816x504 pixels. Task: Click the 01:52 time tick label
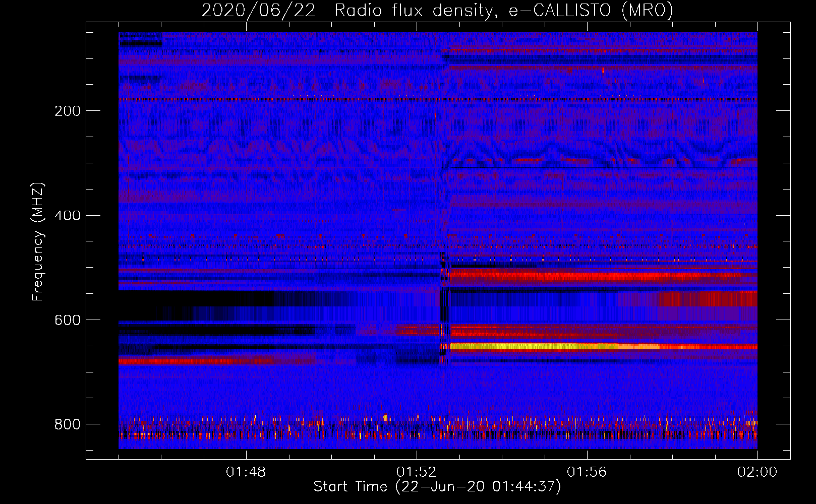pos(417,472)
